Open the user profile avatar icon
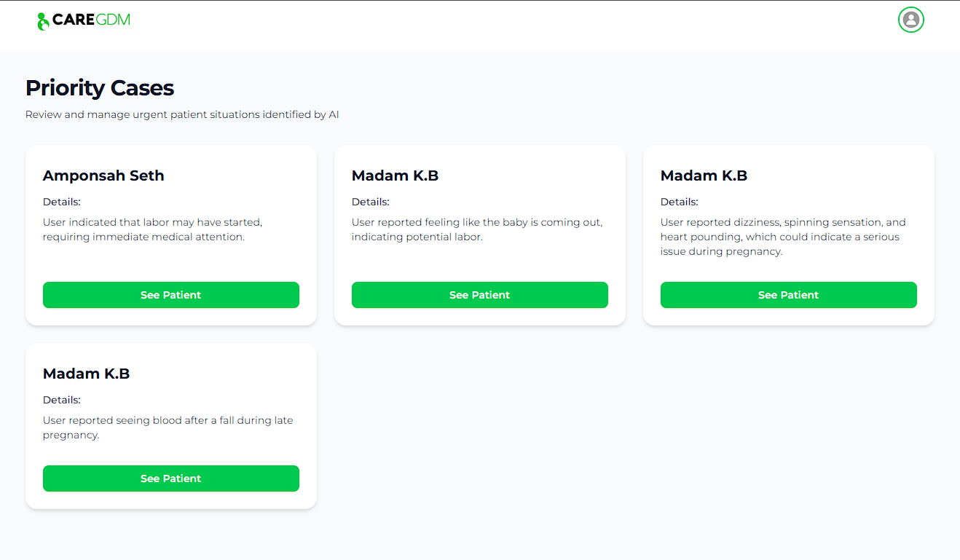Viewport: 960px width, 560px height. (x=910, y=20)
